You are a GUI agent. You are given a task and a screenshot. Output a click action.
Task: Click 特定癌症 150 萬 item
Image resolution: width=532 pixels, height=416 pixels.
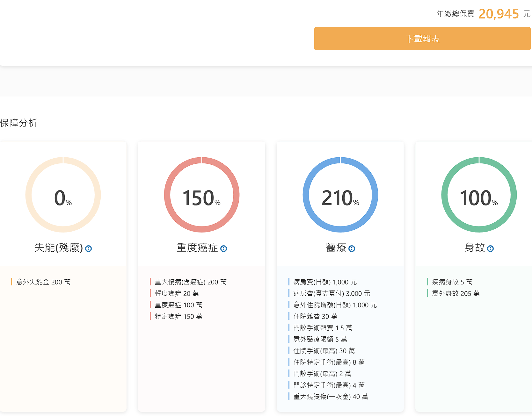tap(179, 316)
